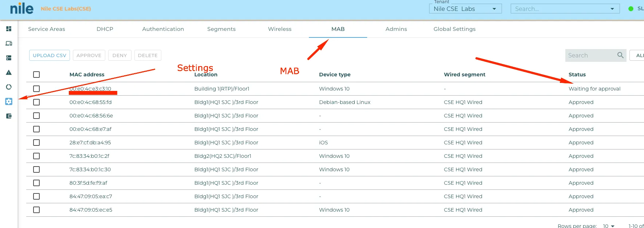Click the DELETE button
The height and width of the screenshot is (228, 644).
(x=148, y=55)
